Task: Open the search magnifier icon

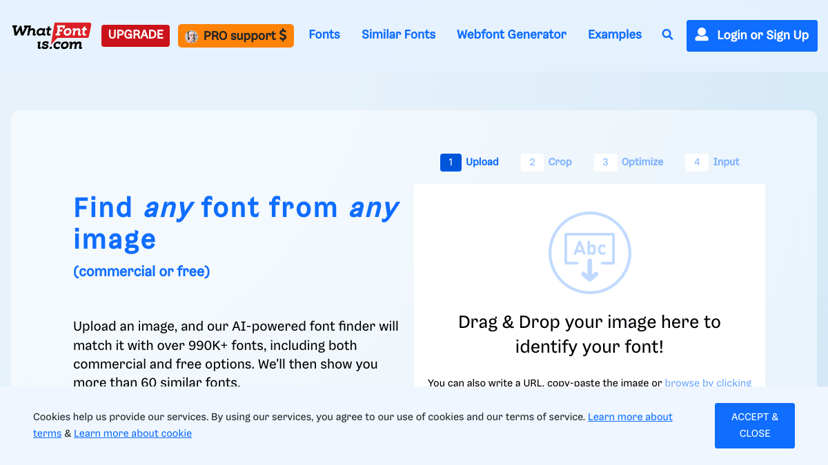Action: click(667, 35)
